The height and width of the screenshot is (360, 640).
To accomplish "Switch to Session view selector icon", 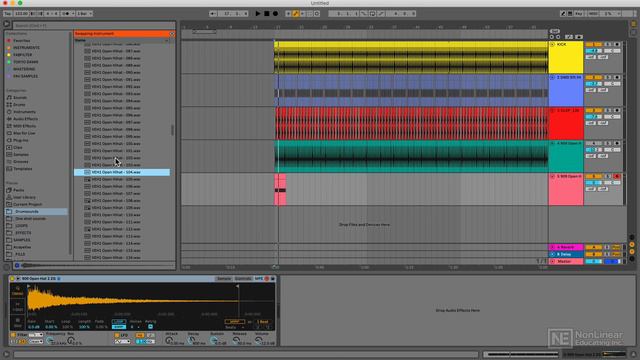I will click(x=633, y=31).
